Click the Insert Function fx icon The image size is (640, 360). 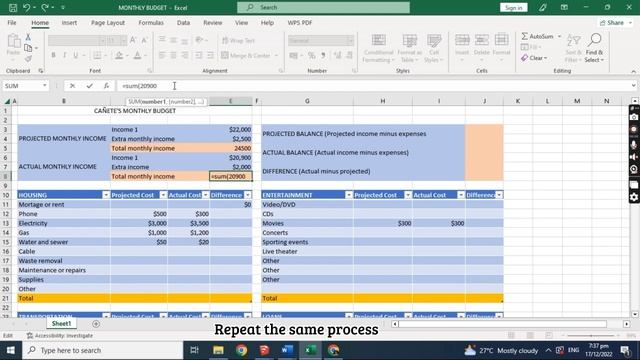pos(106,86)
